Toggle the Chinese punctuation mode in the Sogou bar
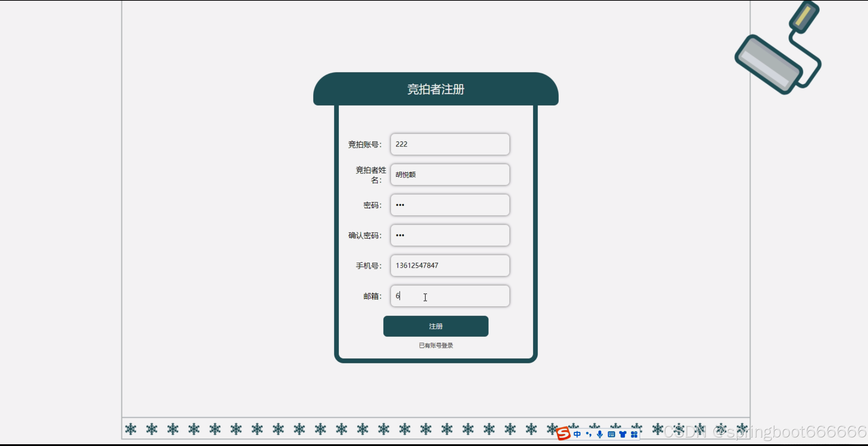Screen dimensions: 868x446 [x=589, y=434]
